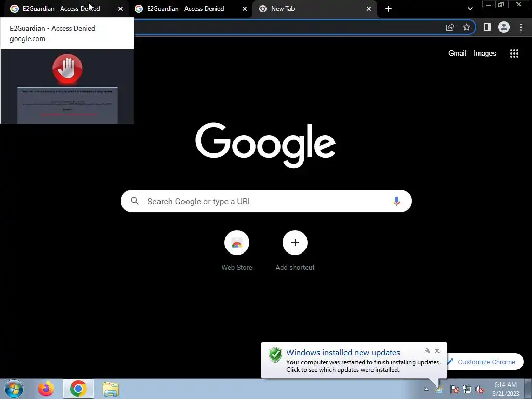Image resolution: width=532 pixels, height=399 pixels.
Task: Bookmark this tab with the star icon
Action: click(x=467, y=27)
